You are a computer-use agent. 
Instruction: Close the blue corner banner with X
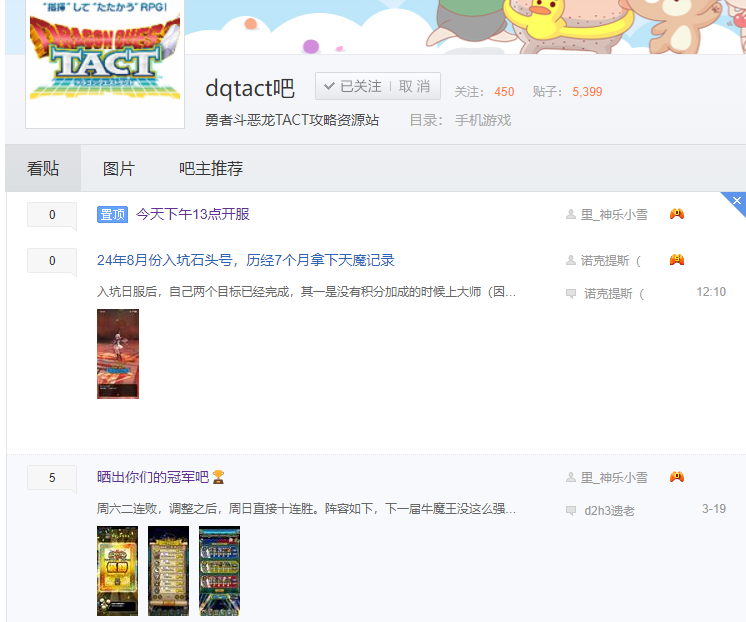736,200
